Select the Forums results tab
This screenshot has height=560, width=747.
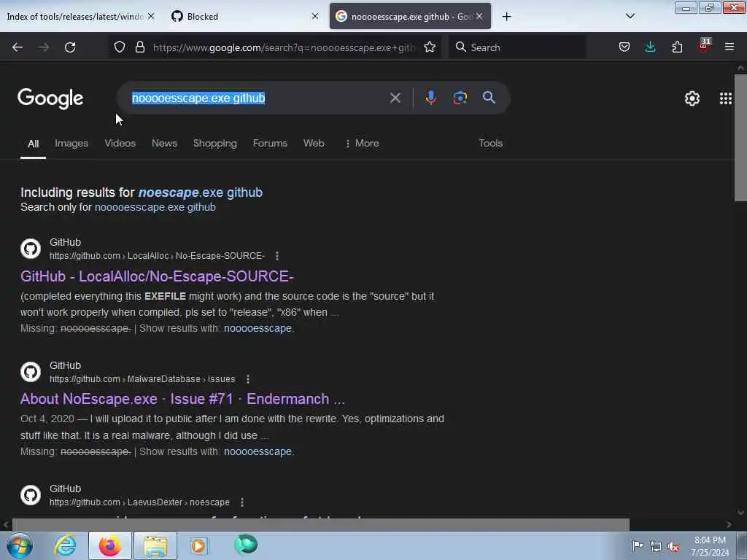tap(270, 144)
